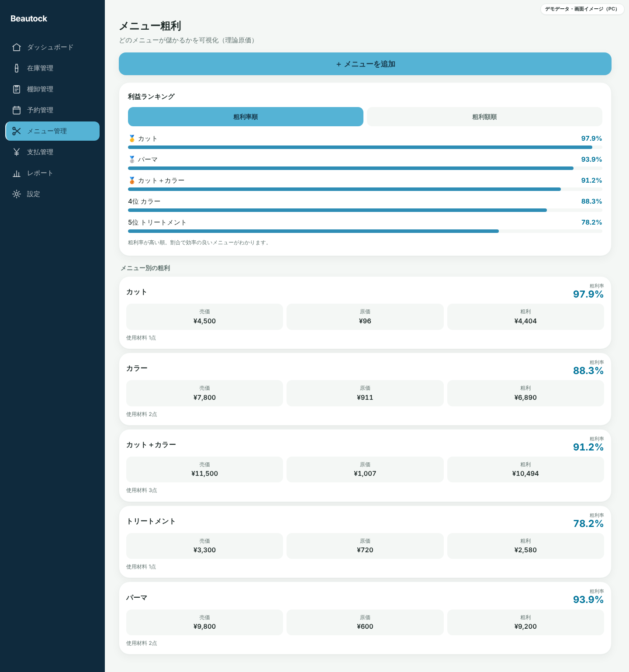Click 使用材料 3点 label
The height and width of the screenshot is (672, 629).
pyautogui.click(x=142, y=490)
